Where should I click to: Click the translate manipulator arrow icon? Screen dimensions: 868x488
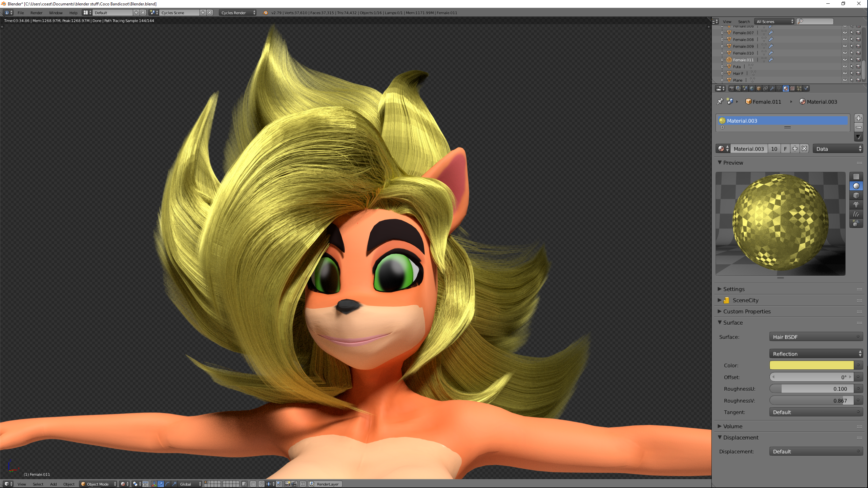[x=161, y=484]
